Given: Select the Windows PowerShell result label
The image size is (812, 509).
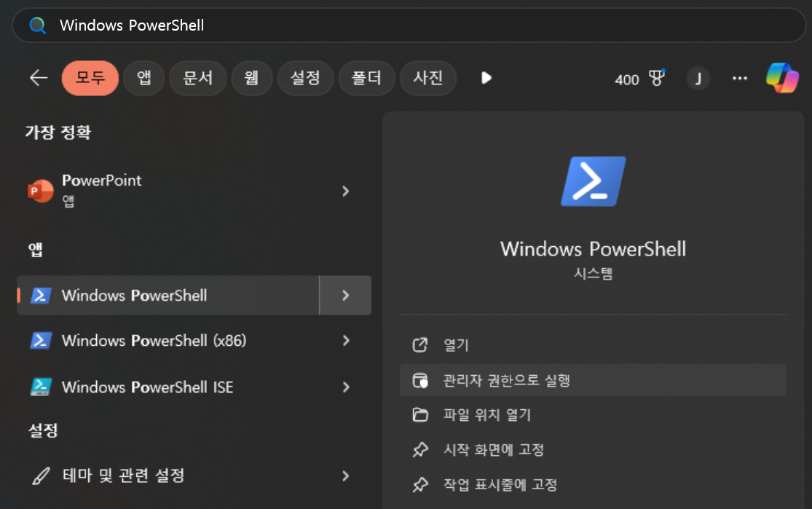Looking at the screenshot, I should tap(134, 295).
